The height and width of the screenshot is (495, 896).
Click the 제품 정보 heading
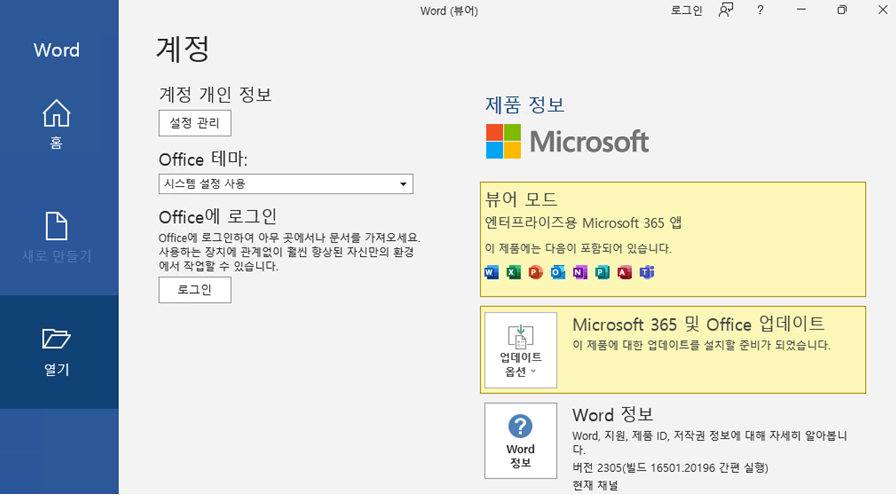coord(525,105)
